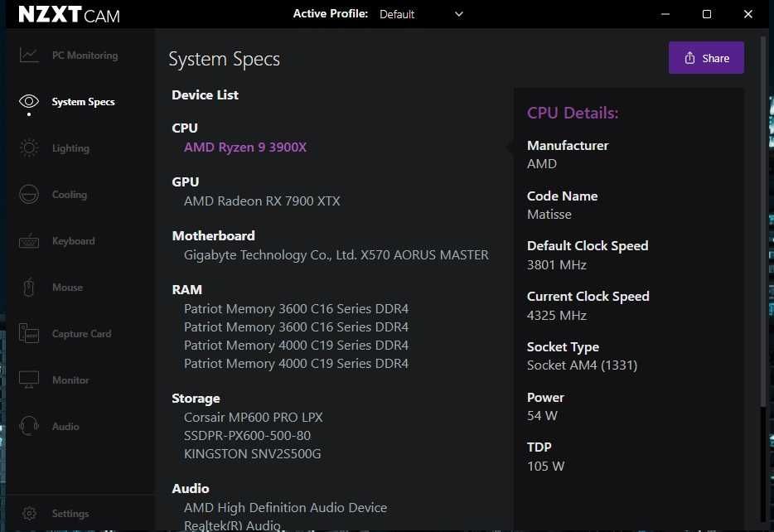Go to Lighting section
This screenshot has height=532, width=774.
pos(70,148)
